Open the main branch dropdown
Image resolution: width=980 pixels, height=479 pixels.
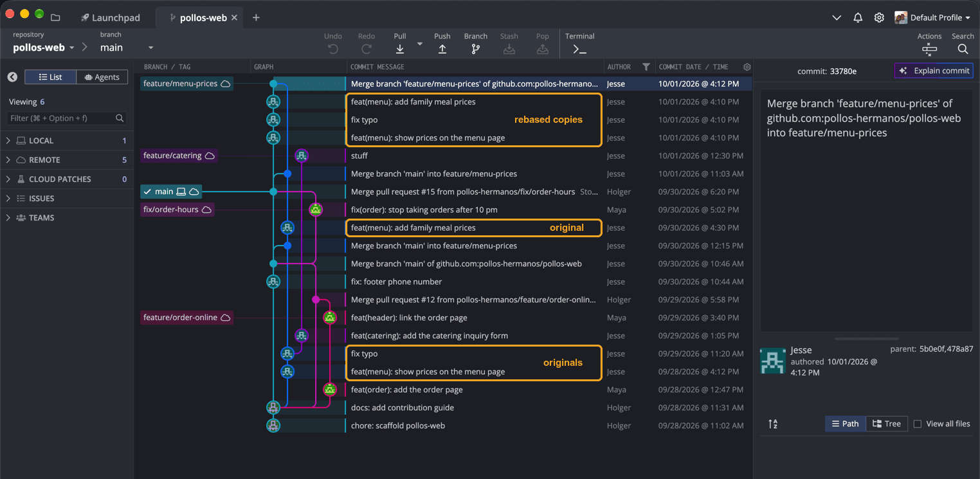click(127, 48)
